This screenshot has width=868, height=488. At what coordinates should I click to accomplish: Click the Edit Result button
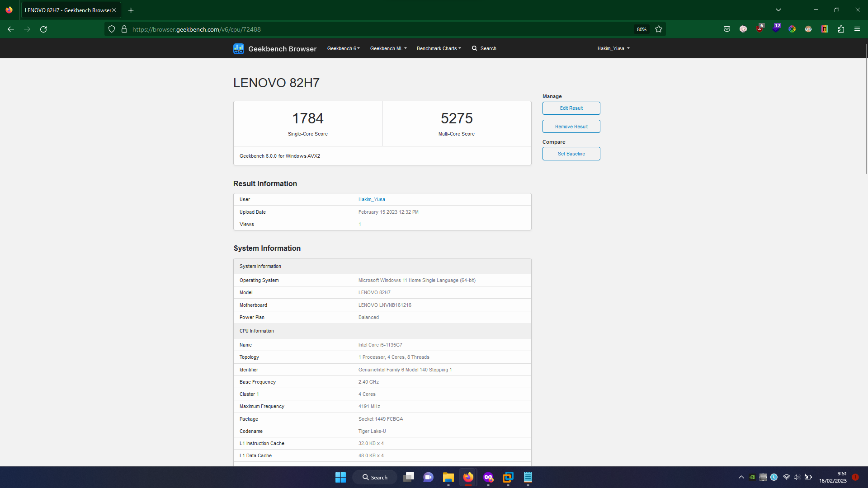(571, 108)
